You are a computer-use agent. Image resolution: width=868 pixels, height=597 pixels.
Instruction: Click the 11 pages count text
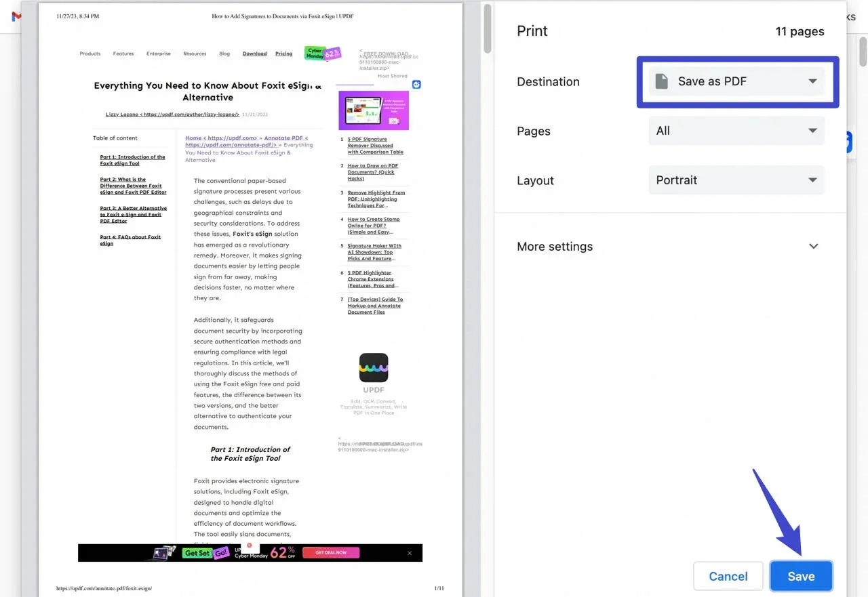coord(800,31)
